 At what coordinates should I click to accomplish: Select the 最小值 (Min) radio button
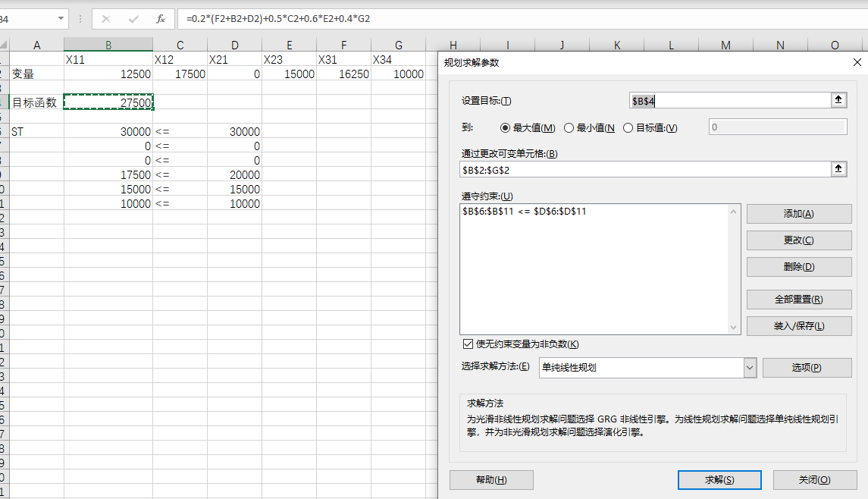[569, 128]
